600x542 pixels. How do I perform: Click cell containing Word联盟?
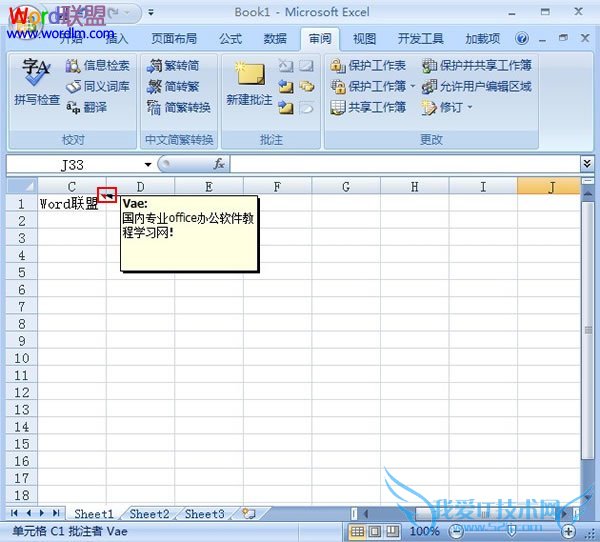pyautogui.click(x=72, y=204)
